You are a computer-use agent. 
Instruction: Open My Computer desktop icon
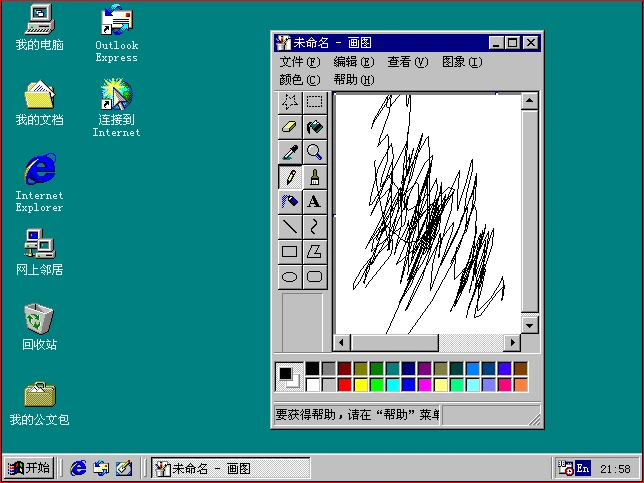pos(39,28)
